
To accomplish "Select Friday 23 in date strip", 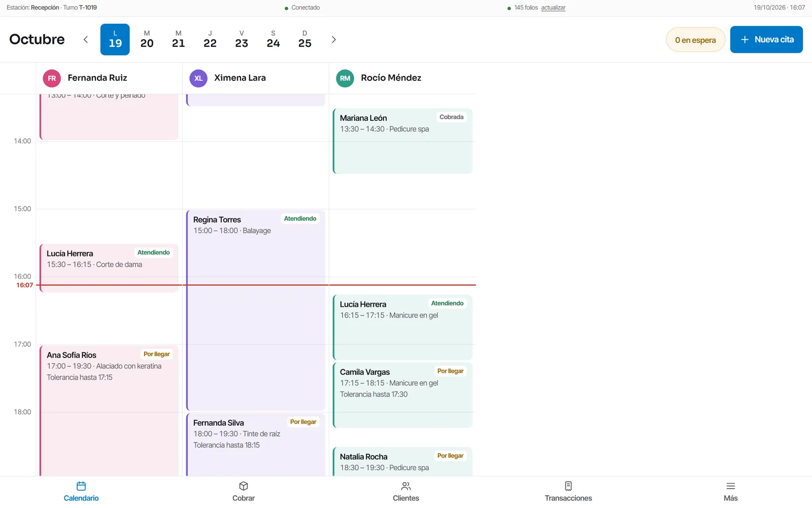I will pos(242,40).
